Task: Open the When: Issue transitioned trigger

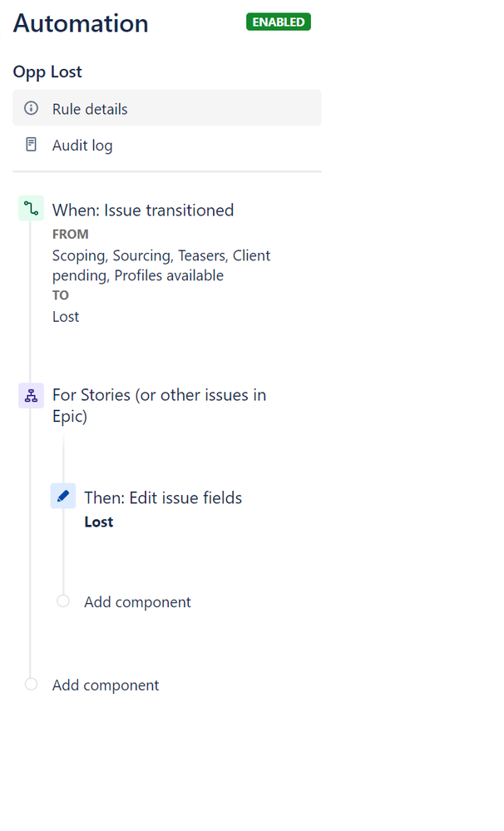Action: click(x=142, y=210)
